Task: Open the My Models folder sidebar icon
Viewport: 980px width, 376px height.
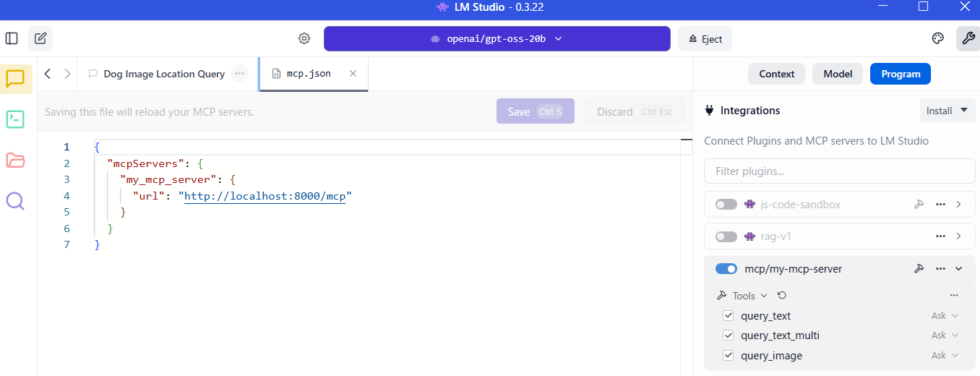Action: pos(16,160)
